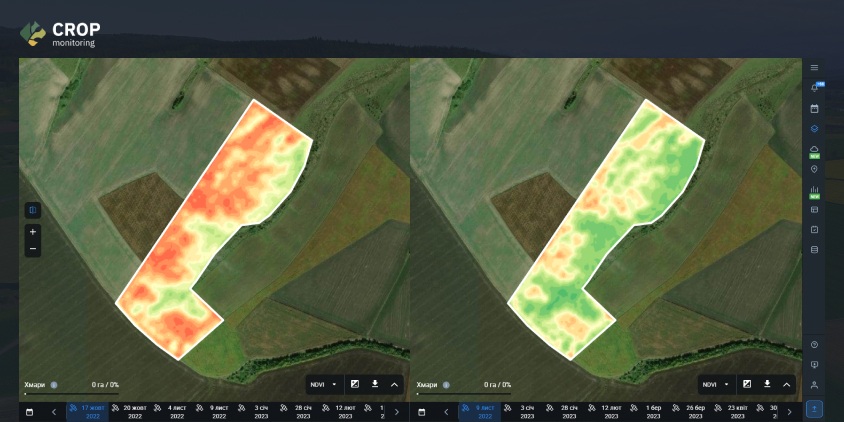This screenshot has width=844, height=422.
Task: Select 28 січ 2023 on right timeline
Action: click(564, 412)
